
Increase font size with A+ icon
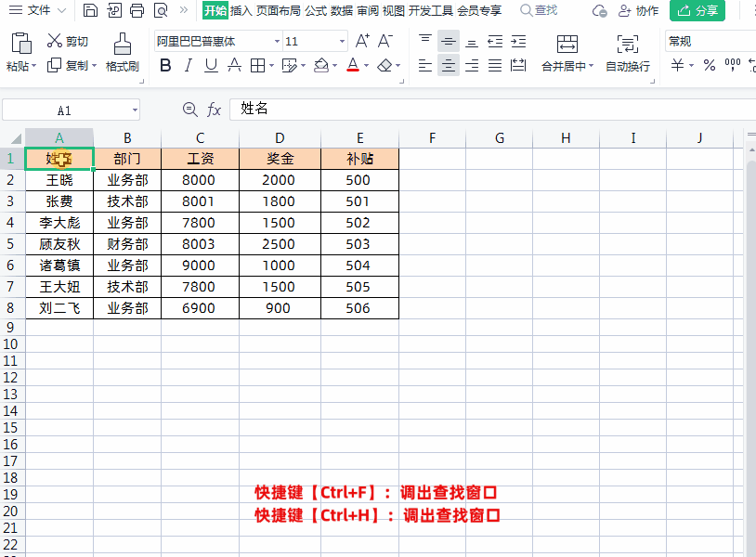362,41
